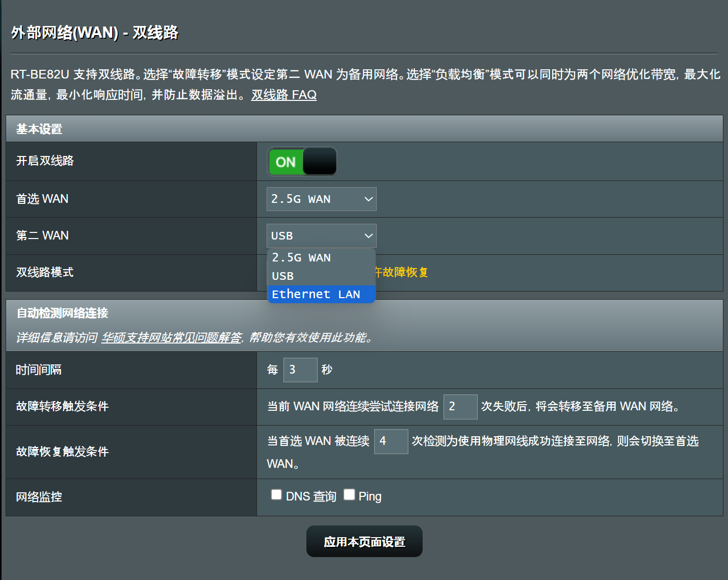Select Ethernet LAN from the open list
This screenshot has width=728, height=580.
coord(316,294)
